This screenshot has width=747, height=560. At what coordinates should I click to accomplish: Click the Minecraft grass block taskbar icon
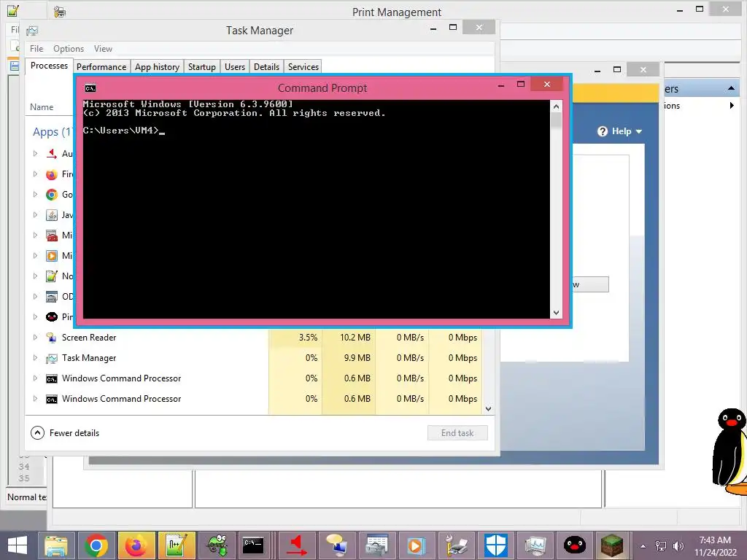pos(612,545)
